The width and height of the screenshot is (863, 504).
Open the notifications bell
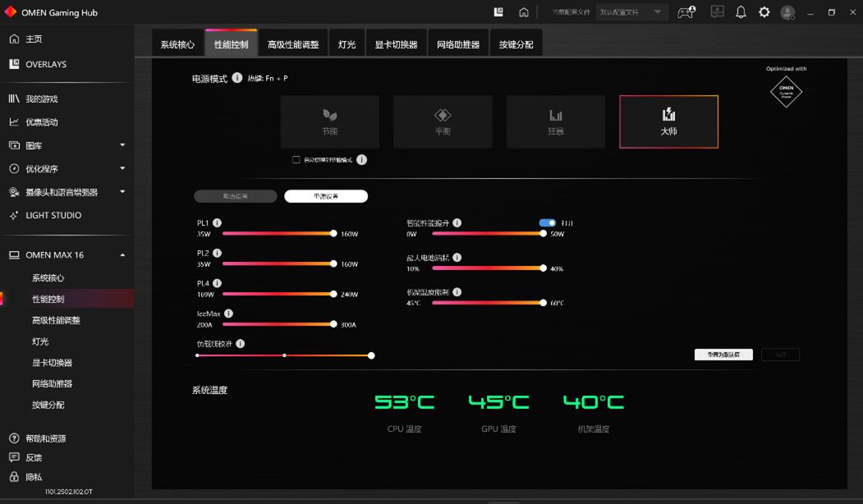point(741,12)
